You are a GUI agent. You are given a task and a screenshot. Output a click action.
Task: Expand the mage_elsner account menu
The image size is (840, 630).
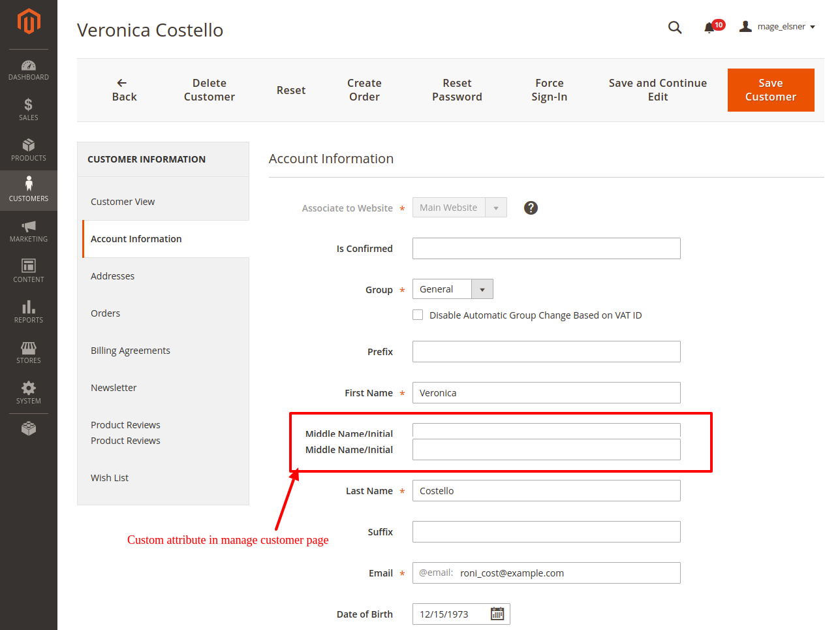777,27
